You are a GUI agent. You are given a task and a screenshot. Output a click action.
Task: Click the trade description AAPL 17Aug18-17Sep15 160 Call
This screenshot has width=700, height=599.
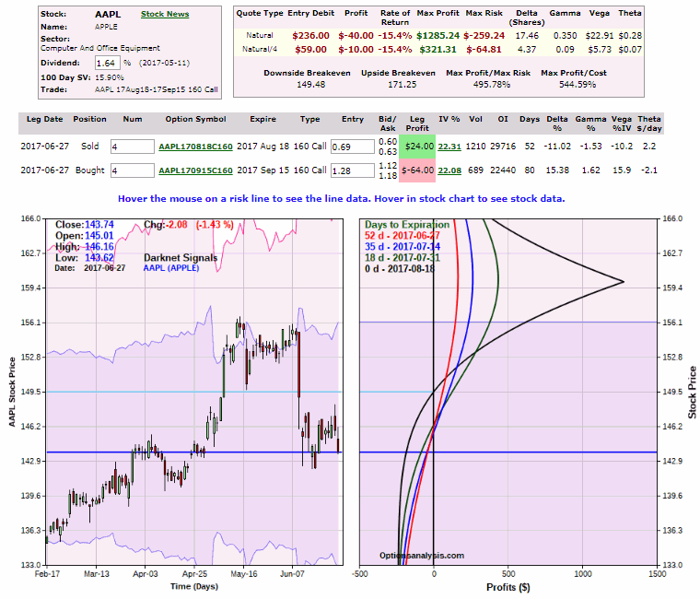tap(157, 89)
